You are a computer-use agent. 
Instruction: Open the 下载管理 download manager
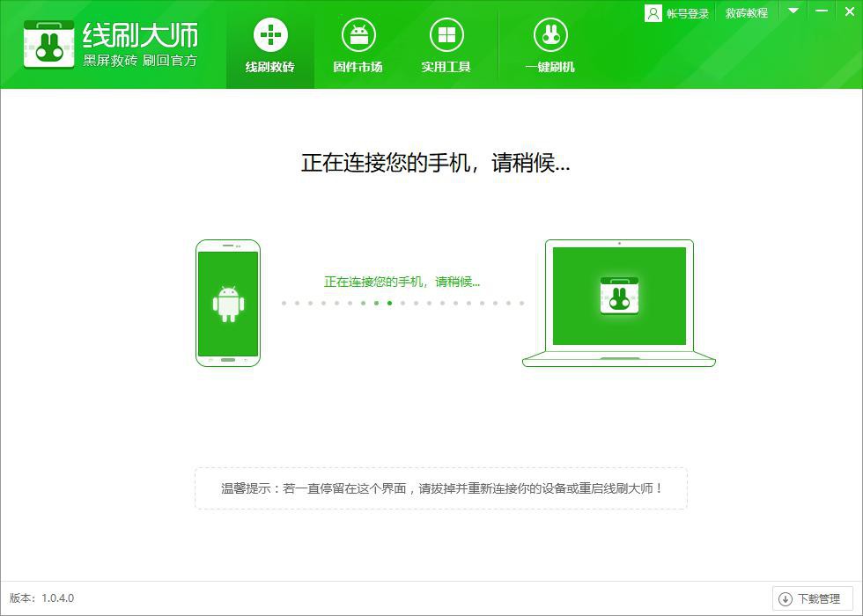812,598
